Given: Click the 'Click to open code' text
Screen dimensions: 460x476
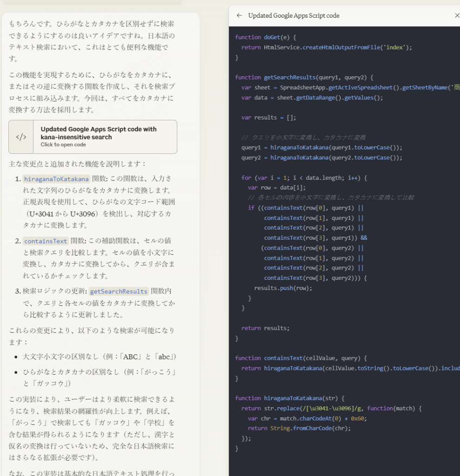Looking at the screenshot, I should (63, 145).
